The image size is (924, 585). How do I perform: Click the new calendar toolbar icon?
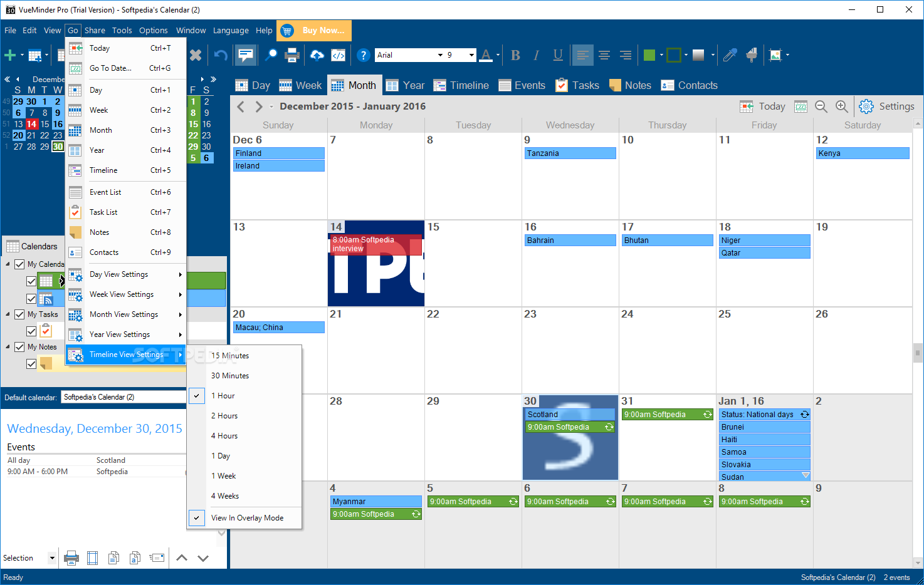tap(35, 55)
